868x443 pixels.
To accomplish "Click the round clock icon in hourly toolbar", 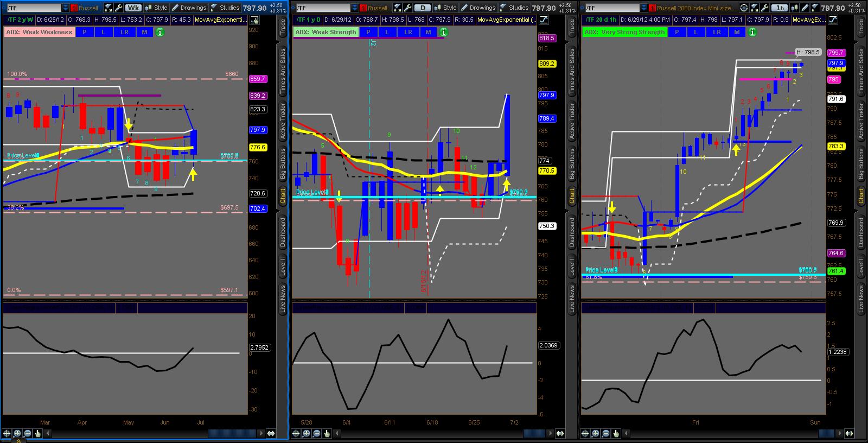I will (x=744, y=8).
